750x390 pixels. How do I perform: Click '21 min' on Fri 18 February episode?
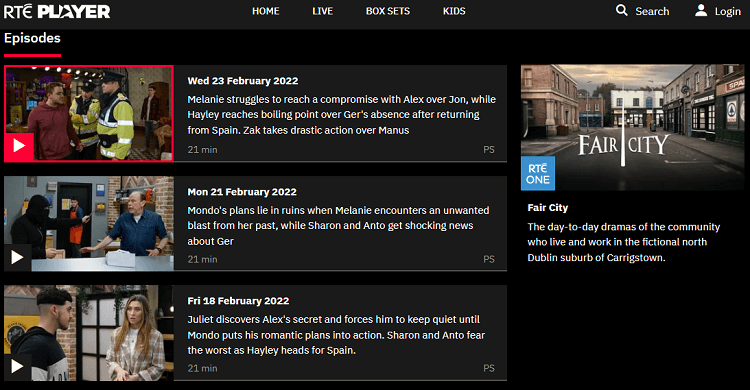pos(202,368)
